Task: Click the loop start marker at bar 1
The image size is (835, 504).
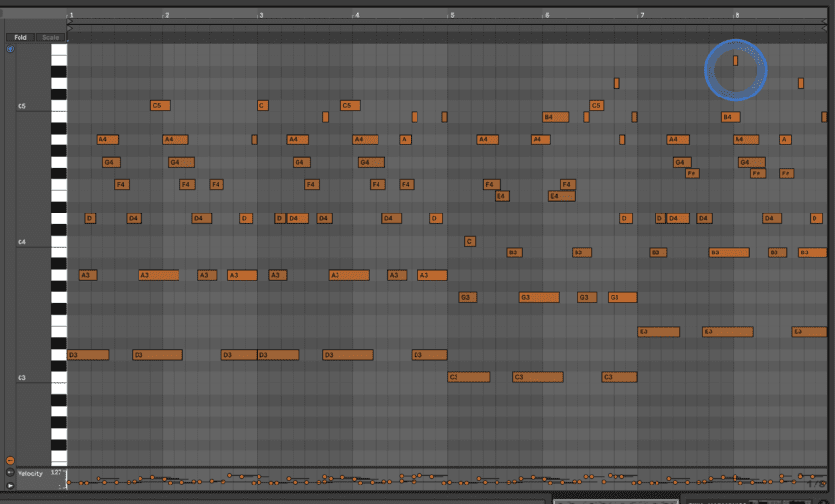Action: click(x=70, y=21)
